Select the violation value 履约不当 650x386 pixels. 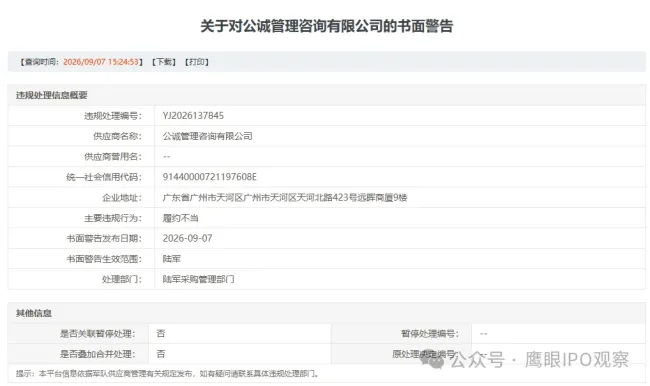(x=180, y=218)
